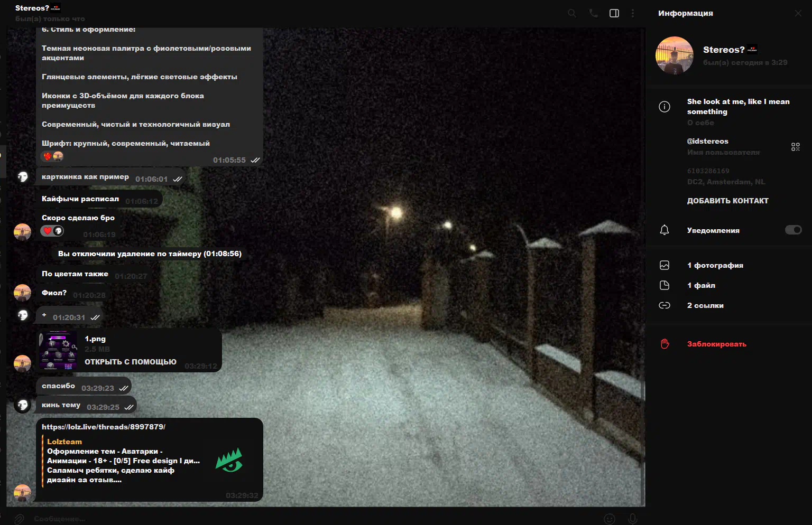Click ДОБАВИТЬ КОНТАКТ button
The height and width of the screenshot is (525, 812).
point(727,201)
